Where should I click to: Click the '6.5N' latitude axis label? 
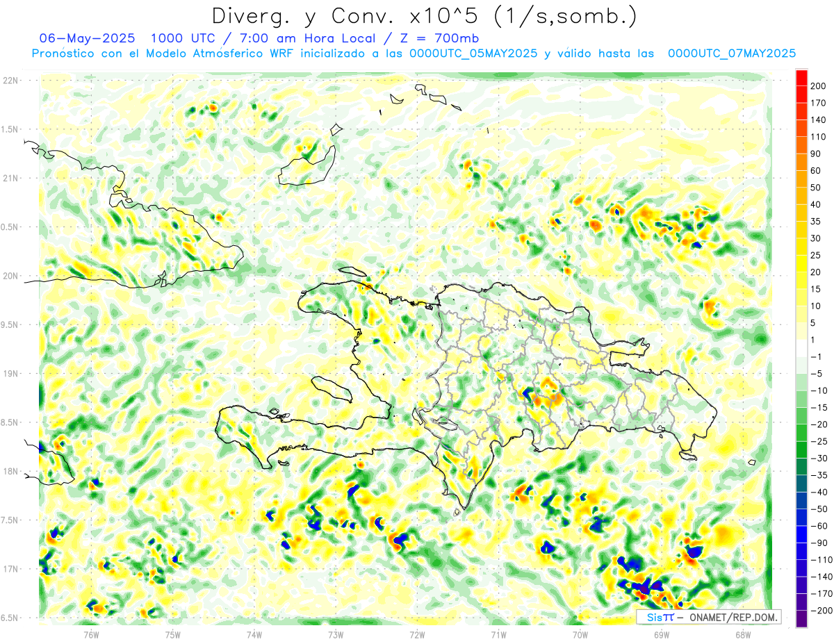tap(10, 618)
